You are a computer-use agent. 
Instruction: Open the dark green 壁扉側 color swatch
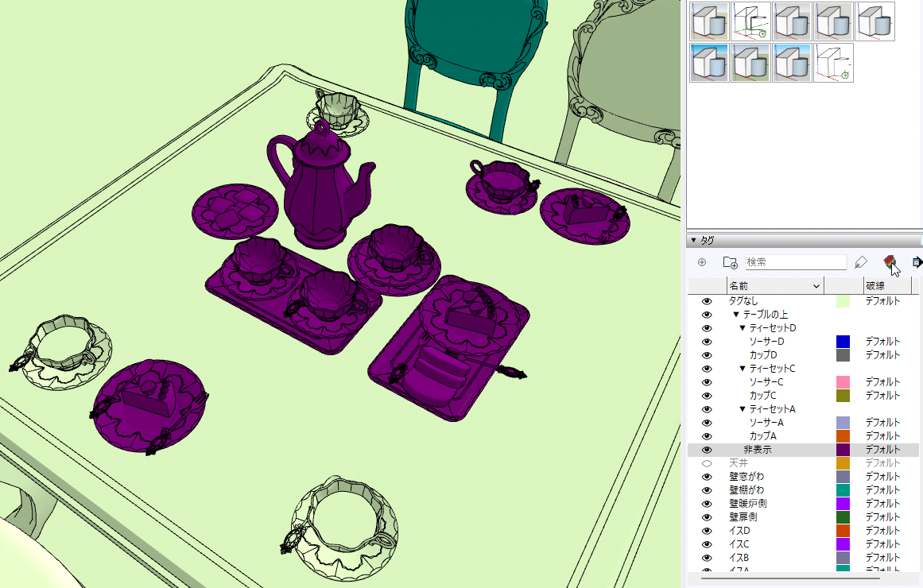[843, 517]
